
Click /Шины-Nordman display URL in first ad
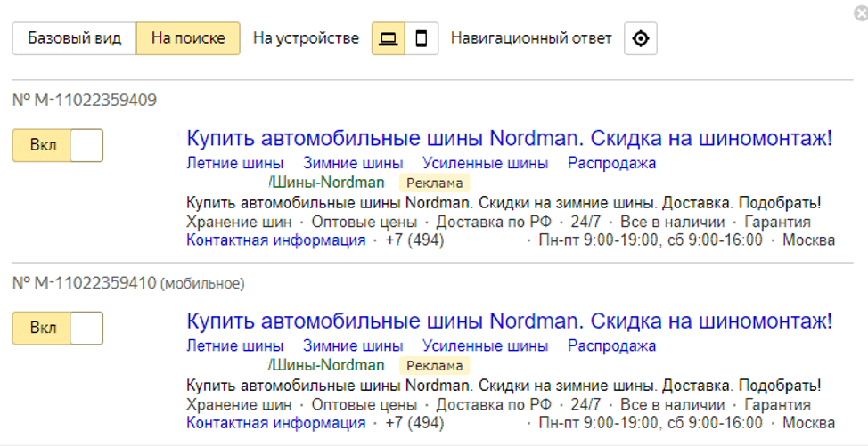[x=326, y=183]
